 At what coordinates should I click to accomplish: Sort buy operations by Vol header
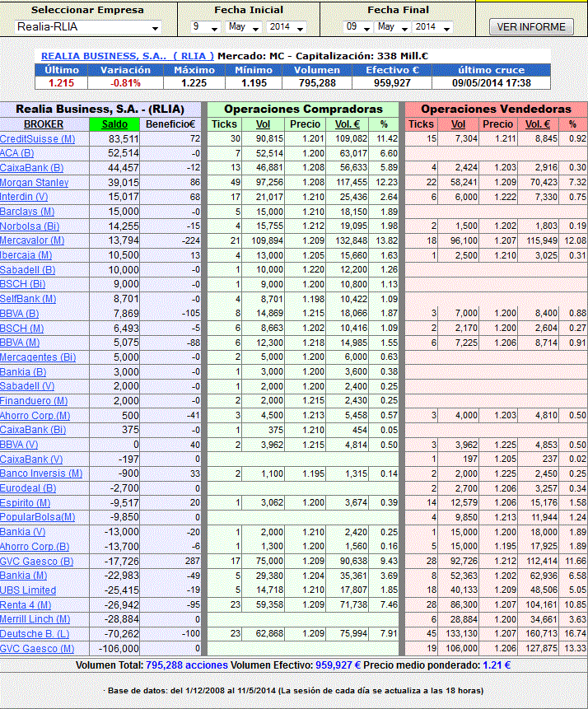(263, 124)
